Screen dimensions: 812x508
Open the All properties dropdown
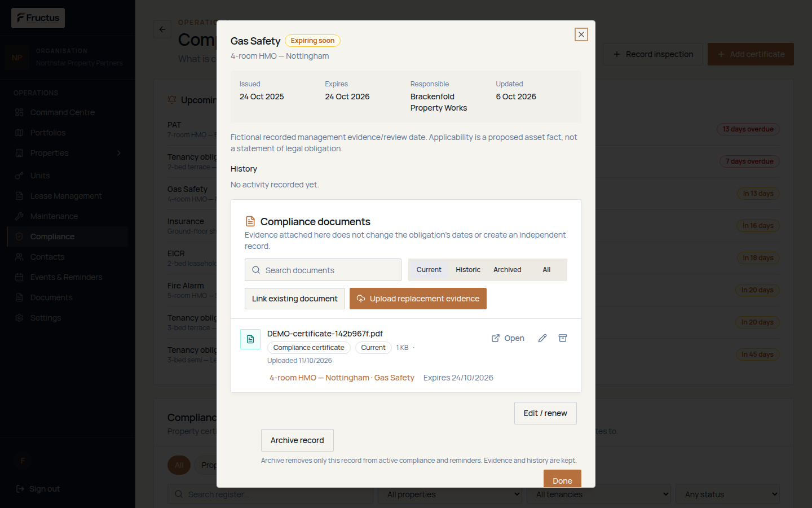point(450,494)
